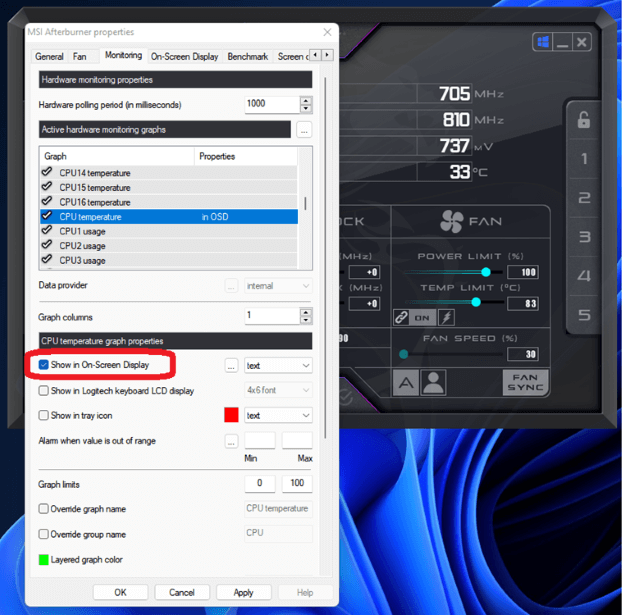Increase graph columns stepper

(x=306, y=312)
